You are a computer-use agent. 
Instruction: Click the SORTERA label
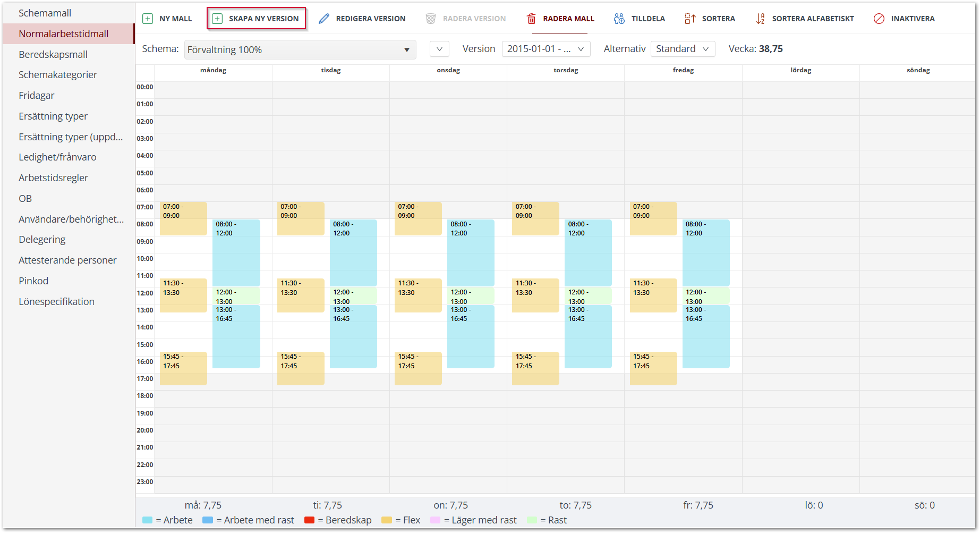click(x=719, y=19)
